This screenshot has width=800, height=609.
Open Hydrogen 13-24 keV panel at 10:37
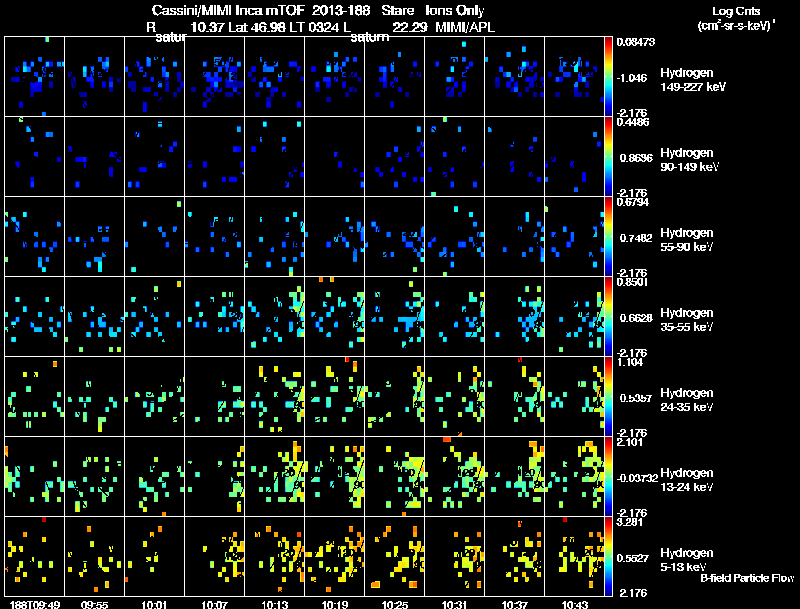[515, 477]
